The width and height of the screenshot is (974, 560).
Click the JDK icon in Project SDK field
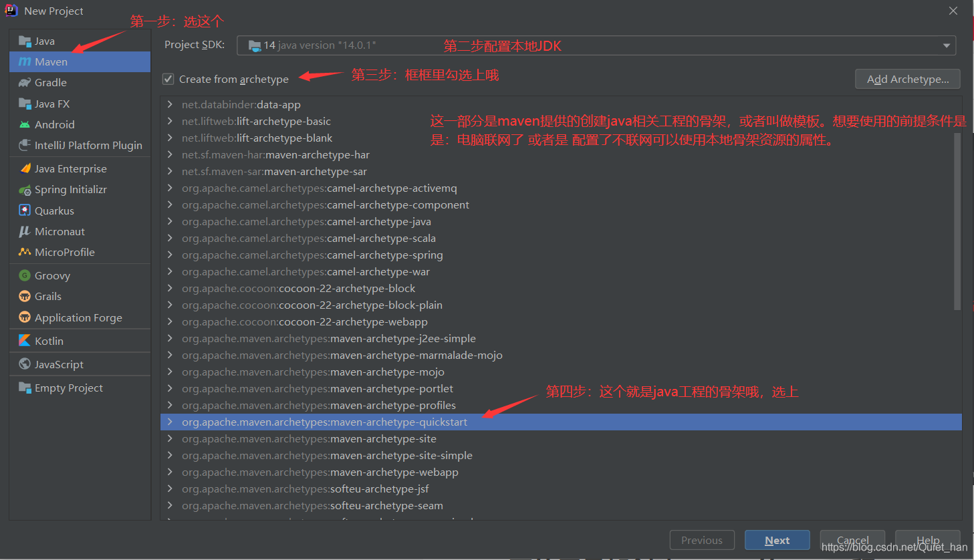[x=254, y=45]
